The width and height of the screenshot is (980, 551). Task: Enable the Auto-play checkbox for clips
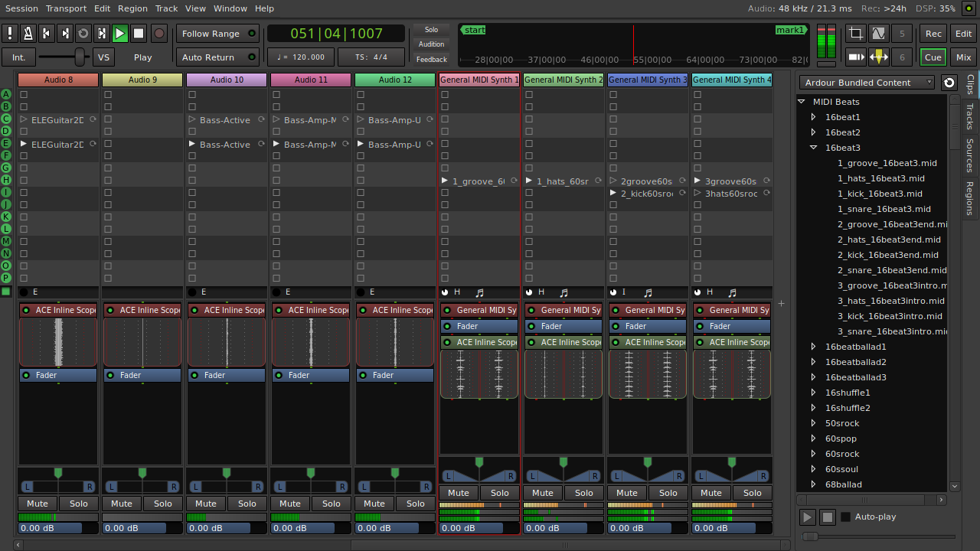[846, 517]
